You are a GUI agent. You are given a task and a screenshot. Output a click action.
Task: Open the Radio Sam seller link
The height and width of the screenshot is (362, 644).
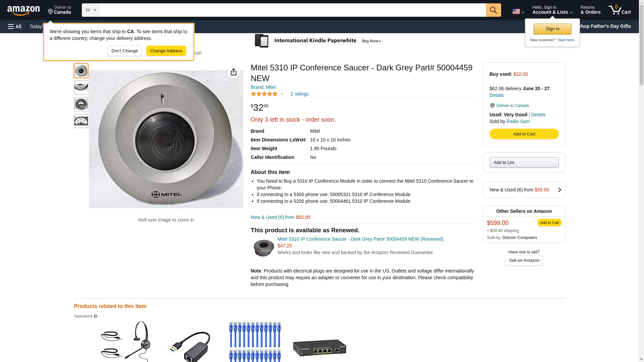coord(518,121)
